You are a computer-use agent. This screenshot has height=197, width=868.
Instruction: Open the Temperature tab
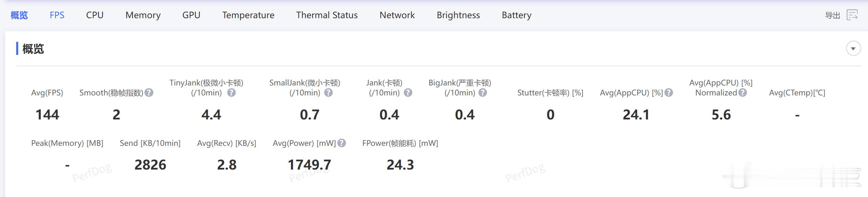point(248,15)
